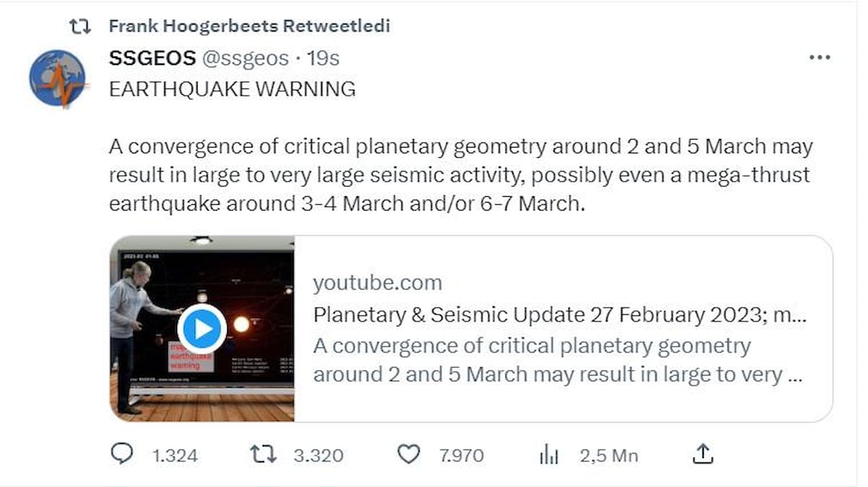Screen dimensions: 868x487
Task: Click the EARTHQUAKE WARNING tweet text
Action: click(x=232, y=89)
